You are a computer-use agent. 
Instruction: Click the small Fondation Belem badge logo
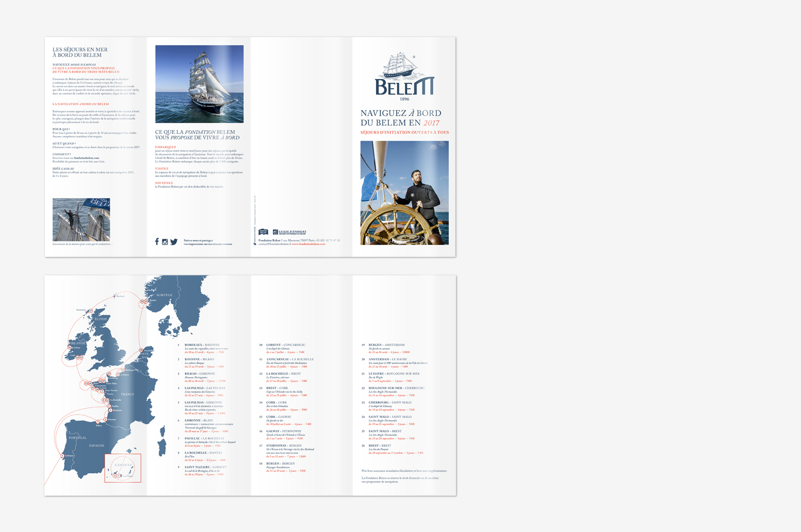tap(263, 232)
